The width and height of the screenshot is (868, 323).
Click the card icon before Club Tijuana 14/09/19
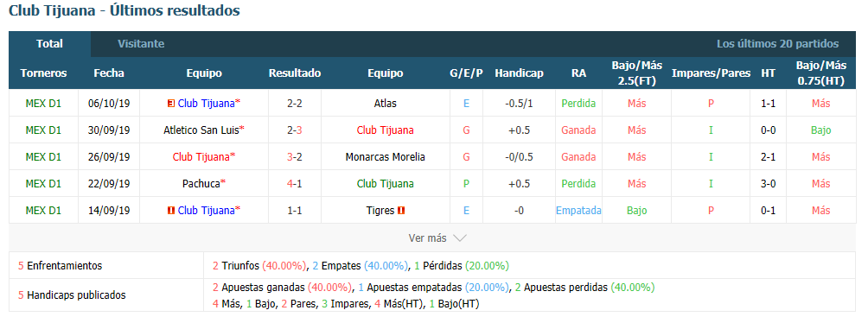pyautogui.click(x=171, y=210)
